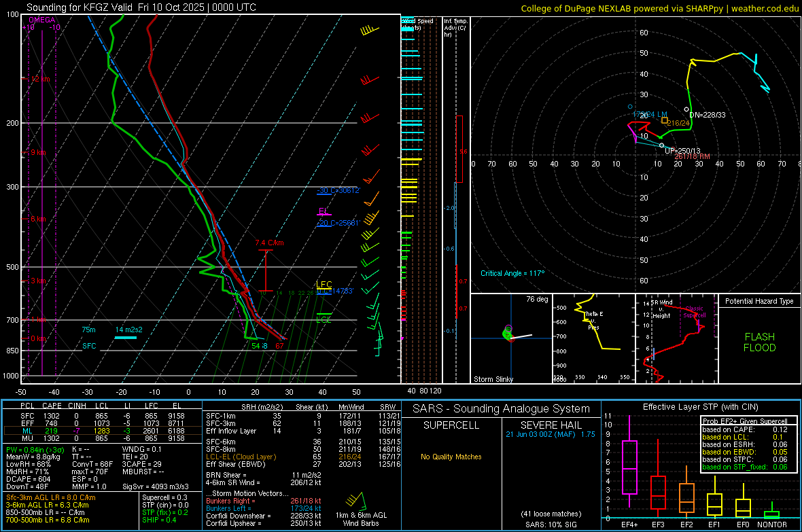This screenshot has width=802, height=532.
Task: Click the Bunkers Left = 173/24 kt
Action: [x=264, y=508]
